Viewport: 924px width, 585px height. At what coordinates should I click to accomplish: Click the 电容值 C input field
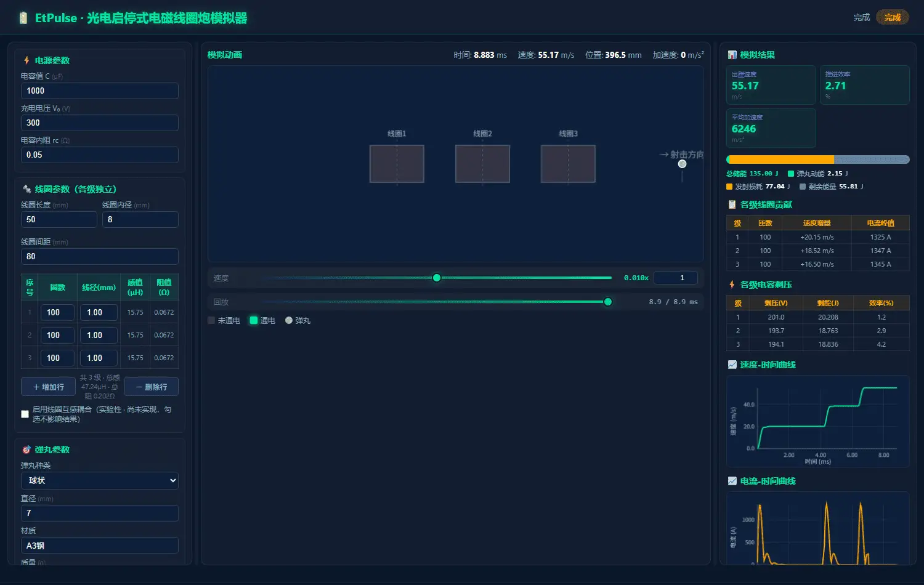(x=100, y=91)
